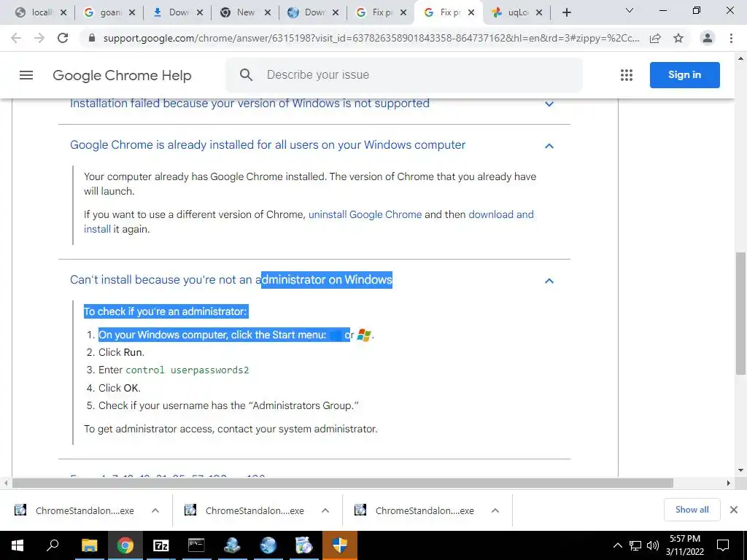Viewport: 747px width, 560px height.
Task: Open Windows taskbar search
Action: tap(53, 545)
